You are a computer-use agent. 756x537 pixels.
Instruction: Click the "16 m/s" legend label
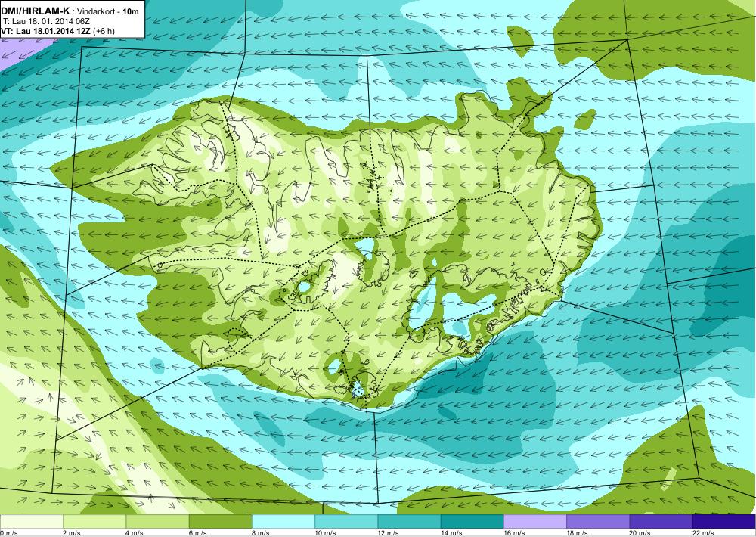pyautogui.click(x=514, y=533)
